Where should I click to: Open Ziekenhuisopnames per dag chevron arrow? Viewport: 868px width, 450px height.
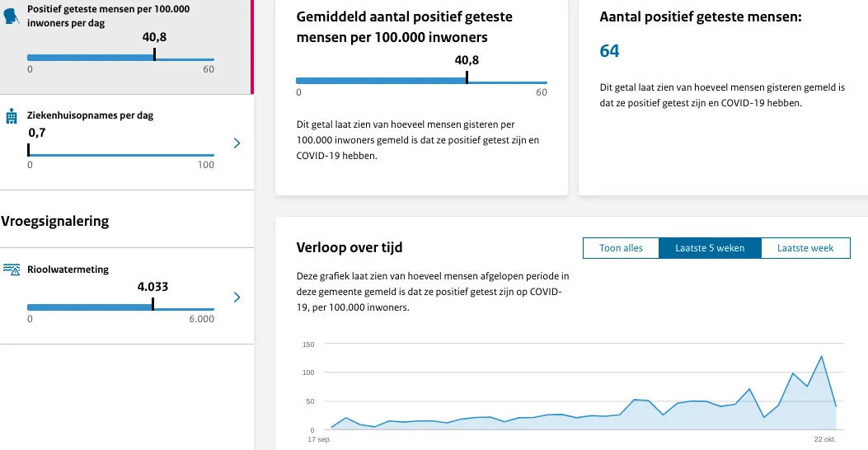click(x=237, y=143)
